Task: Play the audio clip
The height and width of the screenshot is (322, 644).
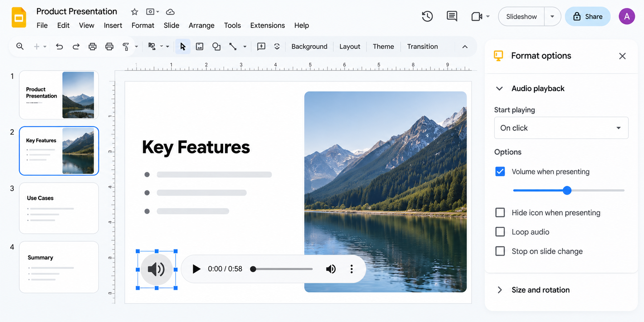Action: 196,269
